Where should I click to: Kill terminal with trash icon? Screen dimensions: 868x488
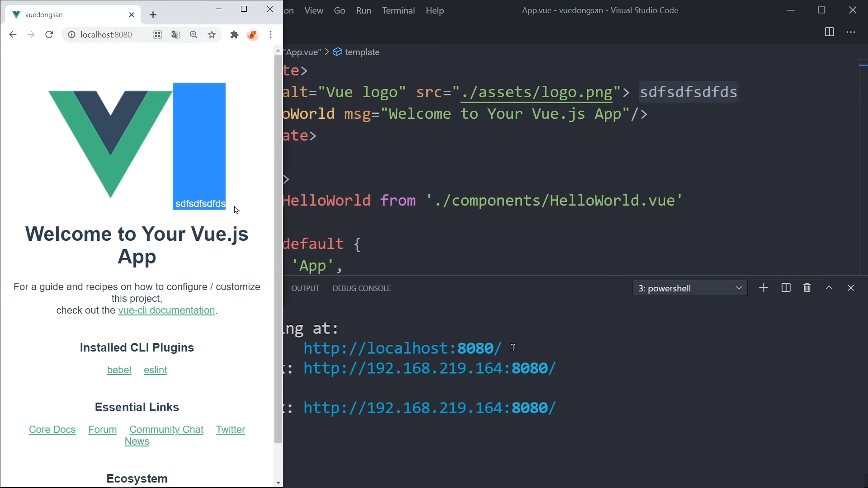coord(807,288)
